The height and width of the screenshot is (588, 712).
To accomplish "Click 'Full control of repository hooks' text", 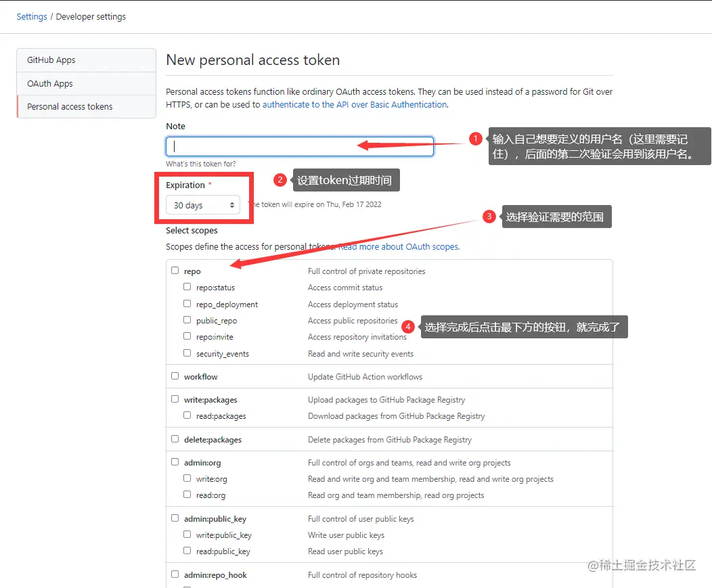I will tap(362, 575).
